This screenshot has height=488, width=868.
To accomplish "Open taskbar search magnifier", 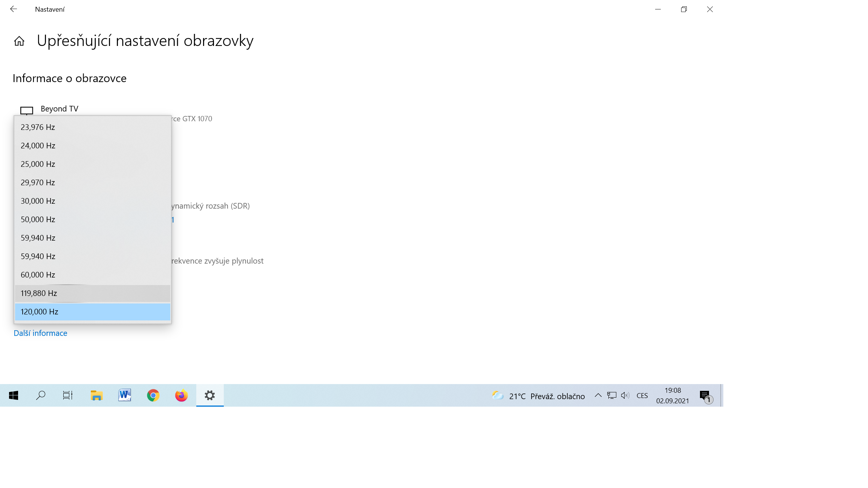I will click(x=41, y=395).
